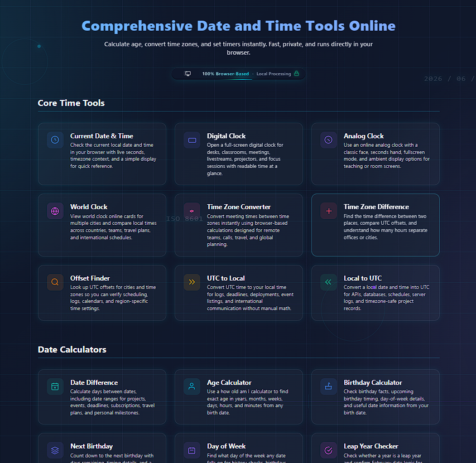This screenshot has height=463, width=476.
Task: Click the Next Birthday layers icon
Action: tap(55, 450)
